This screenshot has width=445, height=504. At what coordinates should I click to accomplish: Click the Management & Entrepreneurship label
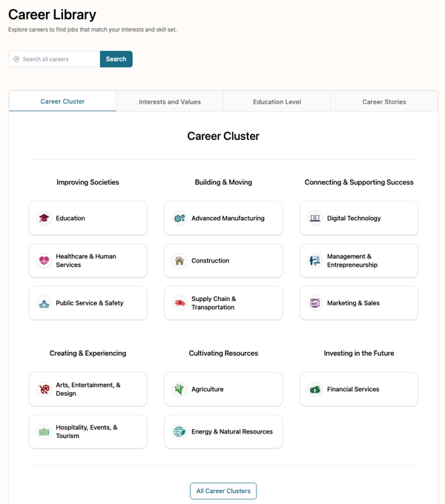coord(352,260)
